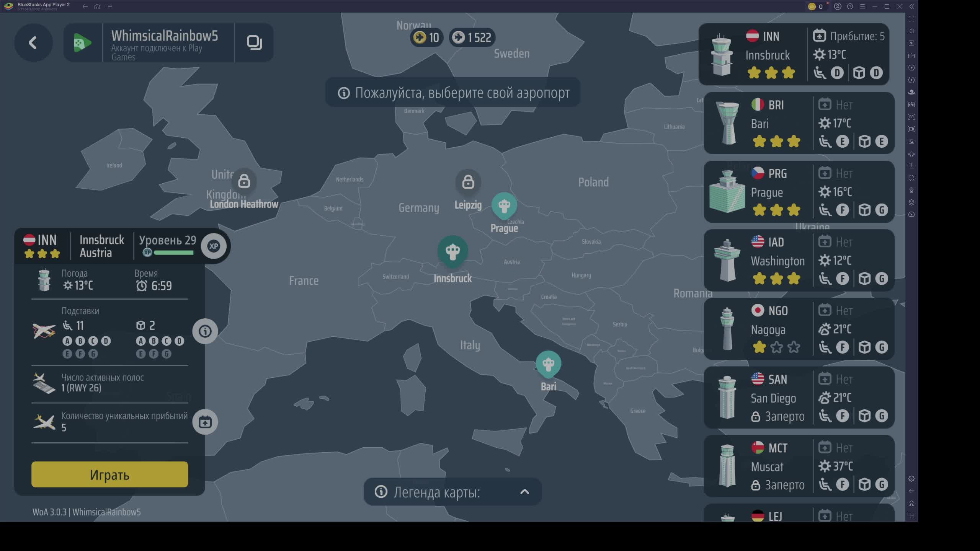This screenshot has width=980, height=551.
Task: Select the IAD Washington airport card
Action: click(x=799, y=260)
